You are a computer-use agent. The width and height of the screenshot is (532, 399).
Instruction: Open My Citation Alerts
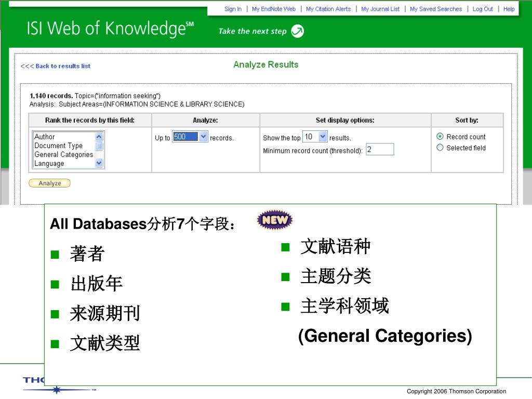click(x=328, y=9)
